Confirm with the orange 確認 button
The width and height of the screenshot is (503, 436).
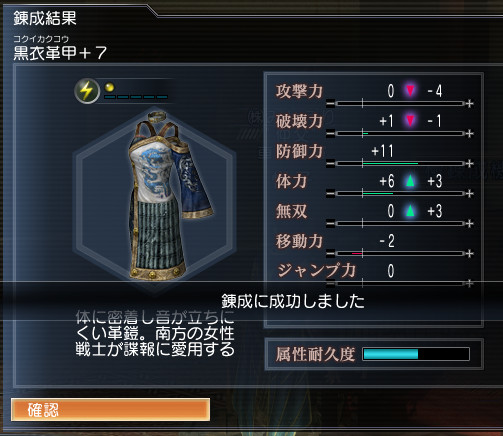coord(110,410)
